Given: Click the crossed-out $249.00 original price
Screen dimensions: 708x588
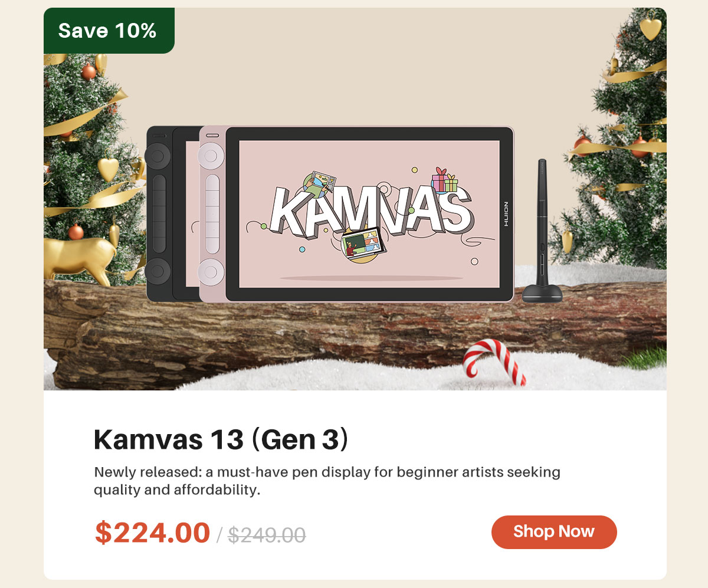Looking at the screenshot, I should coord(267,535).
